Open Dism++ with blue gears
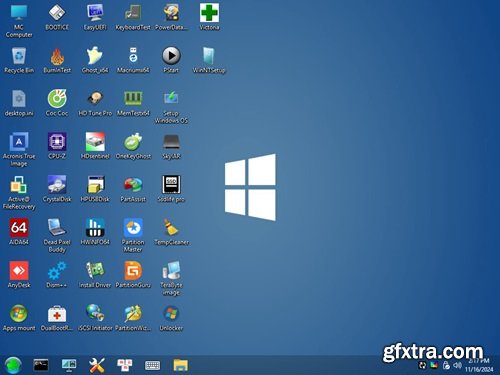 click(57, 275)
